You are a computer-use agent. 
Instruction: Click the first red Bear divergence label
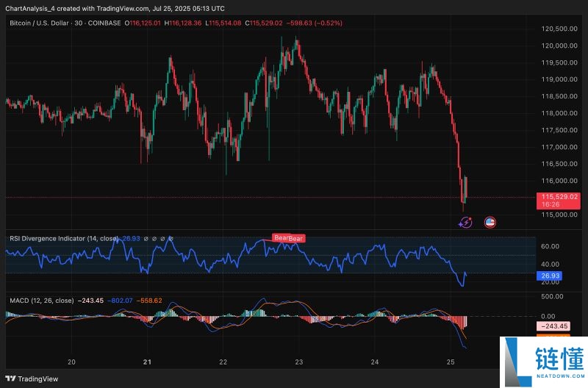click(x=282, y=237)
